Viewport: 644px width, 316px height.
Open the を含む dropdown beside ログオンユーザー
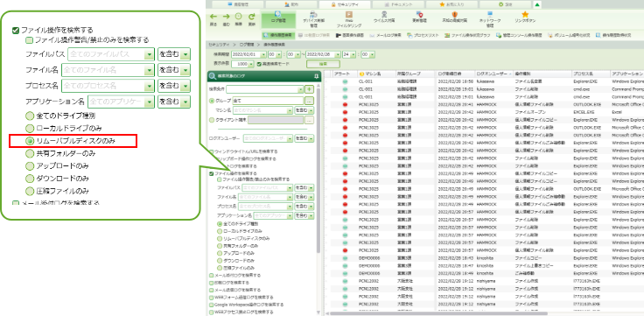tap(304, 139)
